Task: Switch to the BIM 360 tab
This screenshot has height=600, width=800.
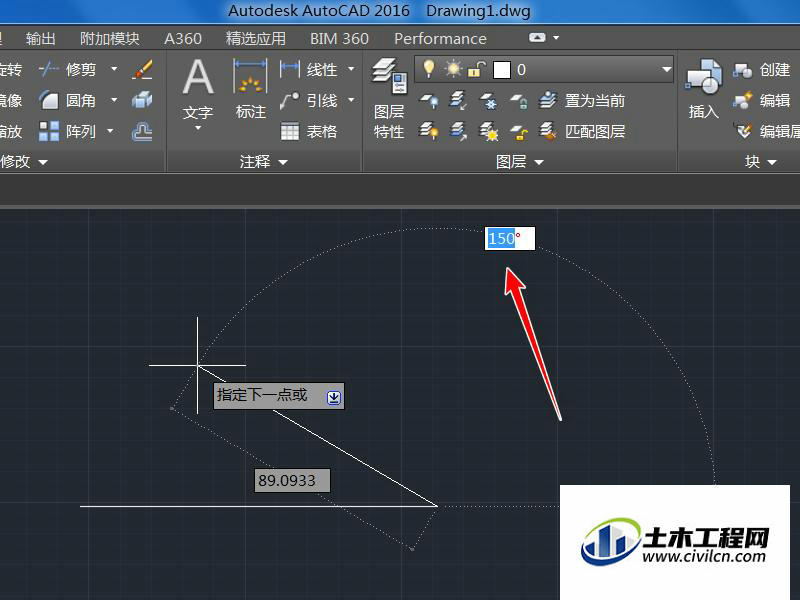Action: click(x=339, y=39)
